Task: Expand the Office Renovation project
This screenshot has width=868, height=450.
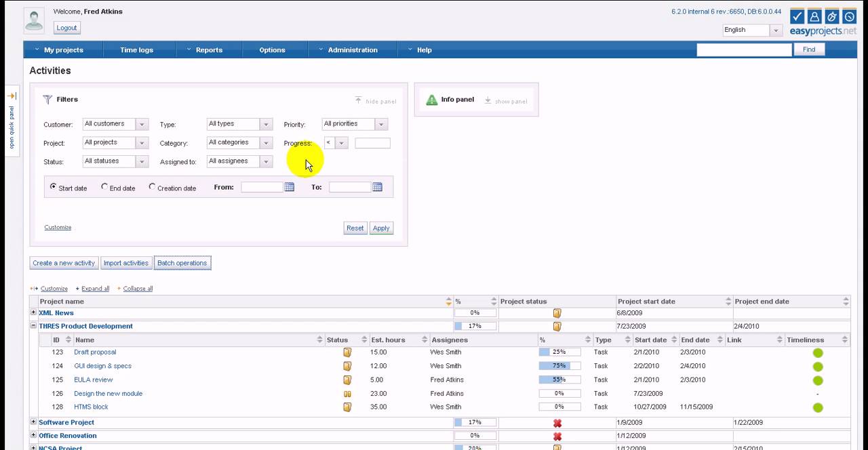Action: (x=33, y=435)
